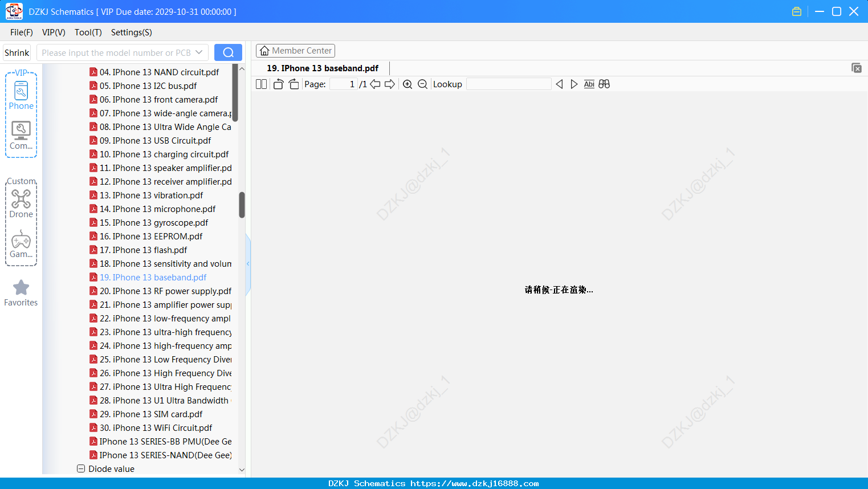
Task: Go to next page arrow
Action: coord(390,84)
